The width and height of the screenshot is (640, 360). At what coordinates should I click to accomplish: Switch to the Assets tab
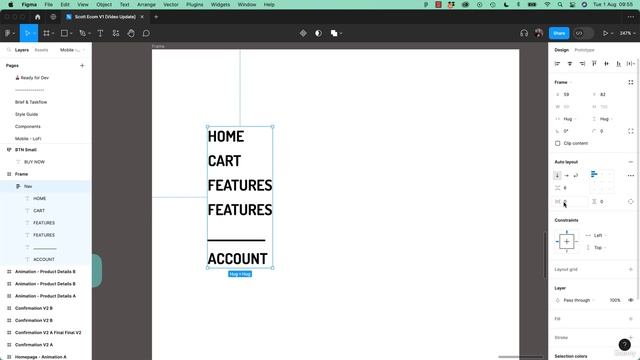point(41,50)
